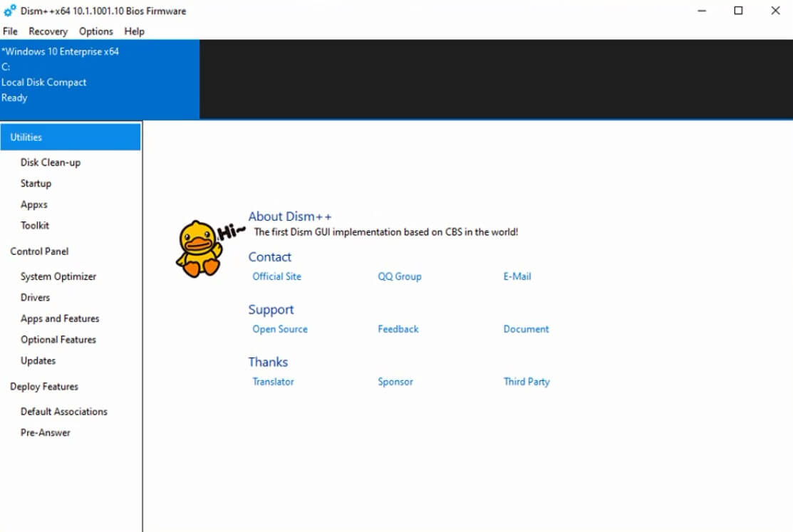Open the Recovery menu

coord(48,31)
